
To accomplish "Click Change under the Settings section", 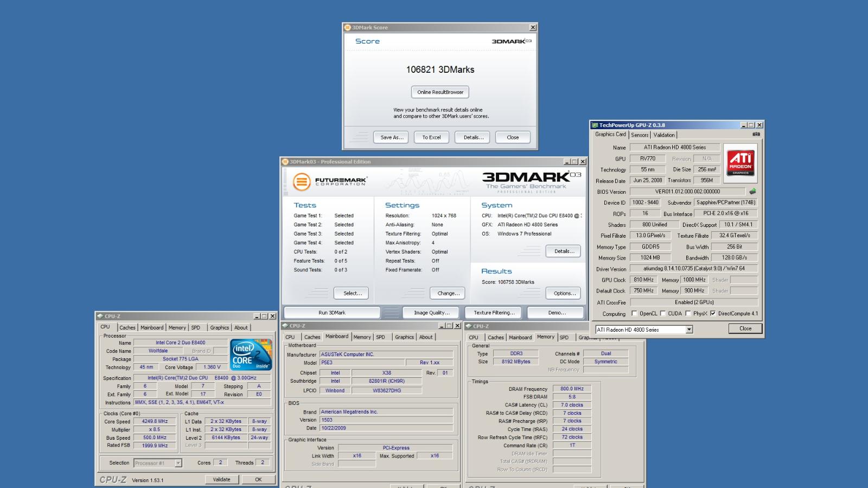I will click(x=448, y=293).
